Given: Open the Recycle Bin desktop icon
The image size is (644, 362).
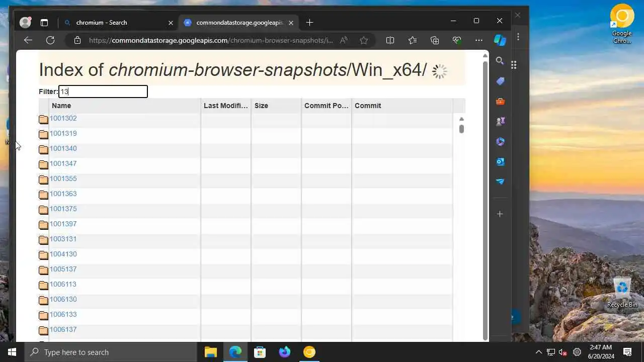Looking at the screenshot, I should click(x=622, y=293).
